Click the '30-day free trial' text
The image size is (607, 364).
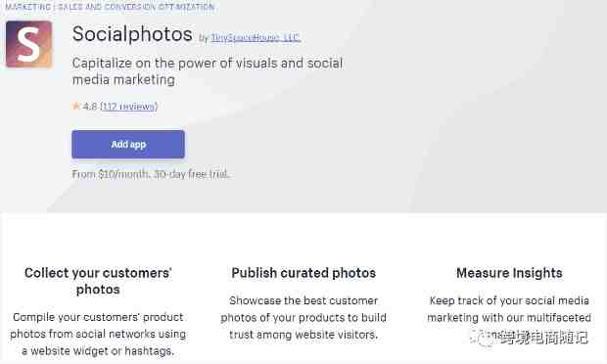click(x=191, y=174)
